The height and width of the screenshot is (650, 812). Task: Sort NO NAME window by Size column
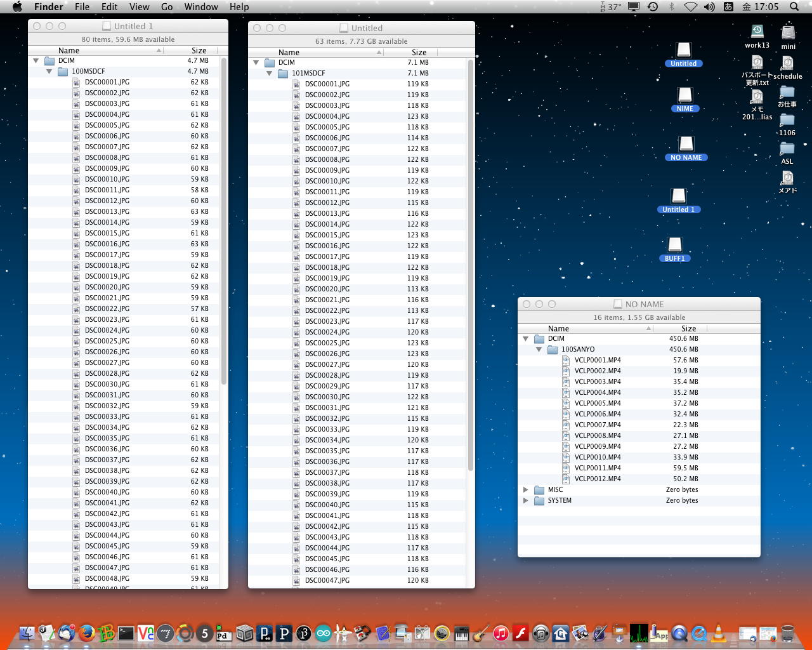pyautogui.click(x=688, y=329)
